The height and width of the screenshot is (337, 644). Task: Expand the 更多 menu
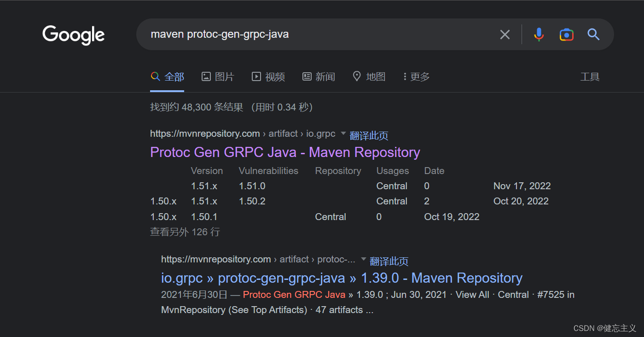click(416, 77)
